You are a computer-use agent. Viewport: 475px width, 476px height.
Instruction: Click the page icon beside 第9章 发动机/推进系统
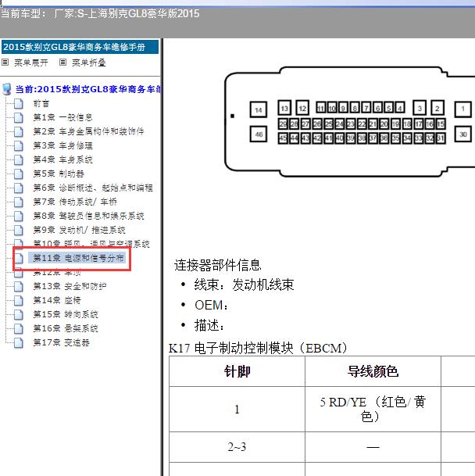(19, 230)
